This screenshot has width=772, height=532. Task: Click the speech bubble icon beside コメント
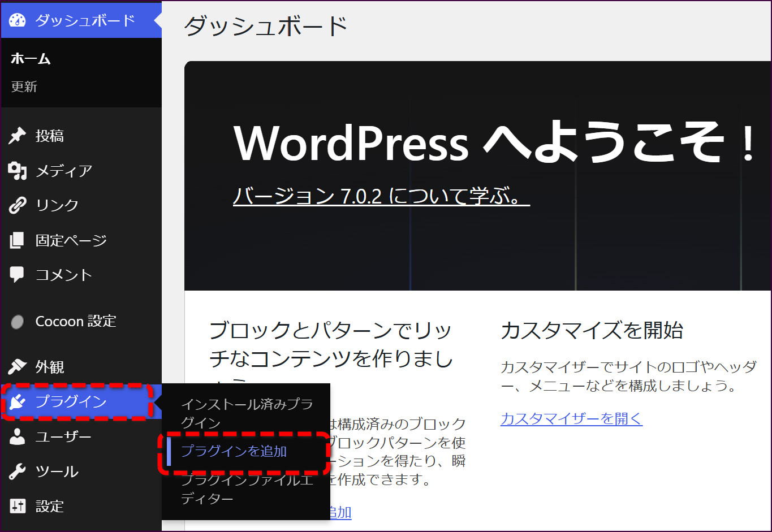[x=18, y=275]
